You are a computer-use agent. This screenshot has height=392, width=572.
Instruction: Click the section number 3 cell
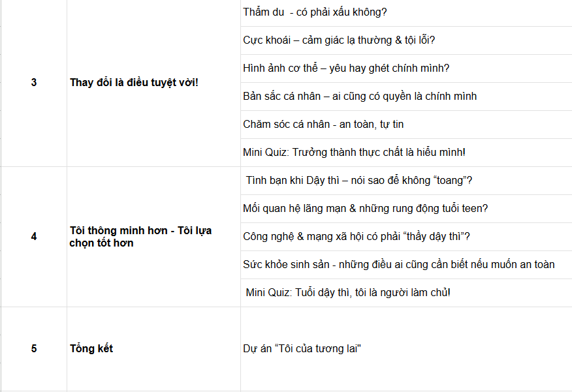pyautogui.click(x=34, y=83)
